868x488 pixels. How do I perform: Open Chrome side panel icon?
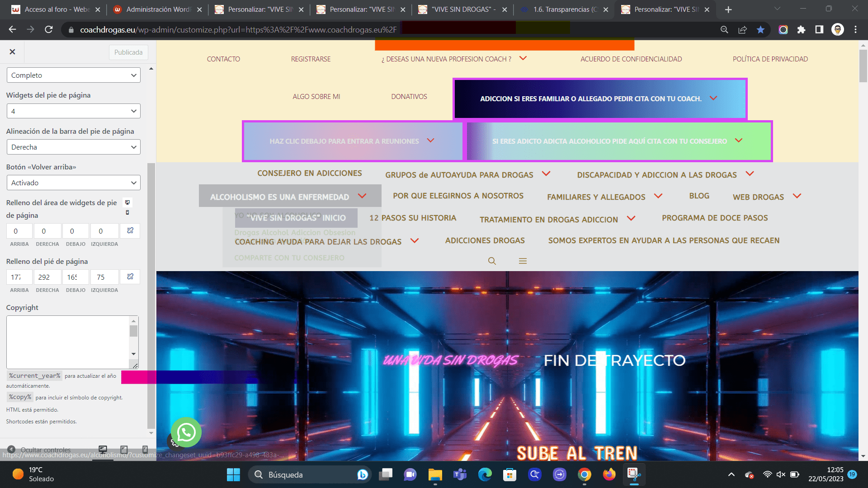click(x=819, y=29)
